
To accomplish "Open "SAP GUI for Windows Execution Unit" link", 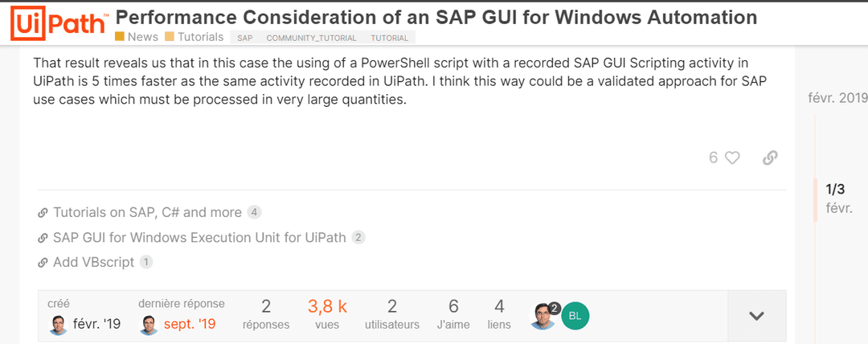I will point(199,237).
